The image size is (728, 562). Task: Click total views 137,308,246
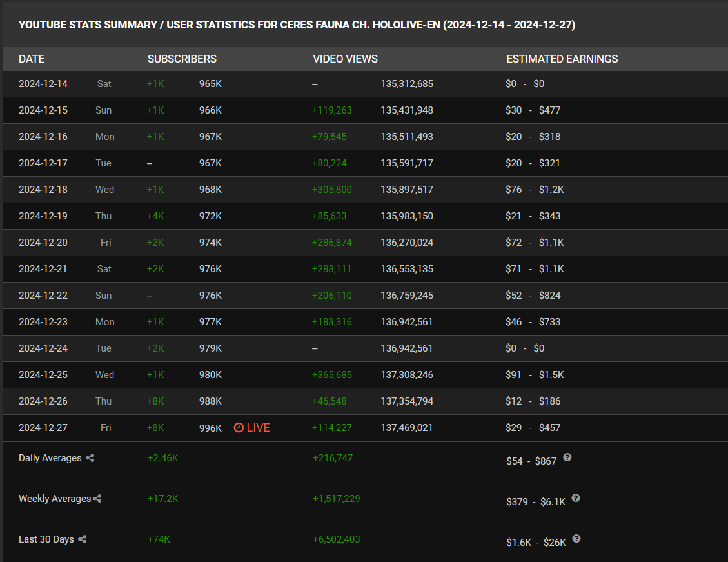pos(407,375)
